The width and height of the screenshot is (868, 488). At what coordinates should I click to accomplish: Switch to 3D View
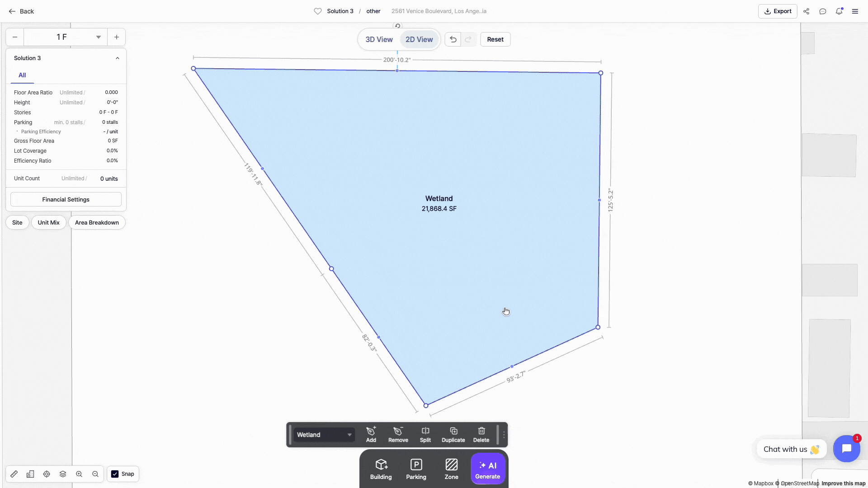(379, 39)
